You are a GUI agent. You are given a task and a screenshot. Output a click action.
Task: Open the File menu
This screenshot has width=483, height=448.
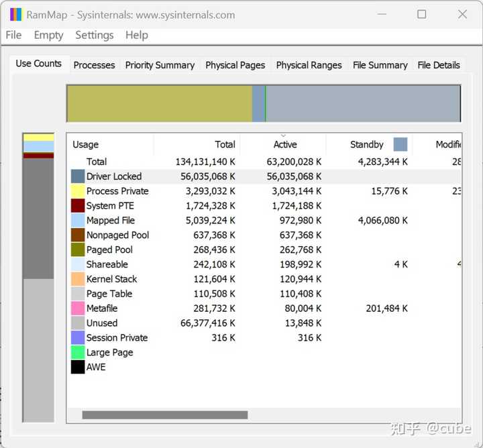tap(13, 35)
